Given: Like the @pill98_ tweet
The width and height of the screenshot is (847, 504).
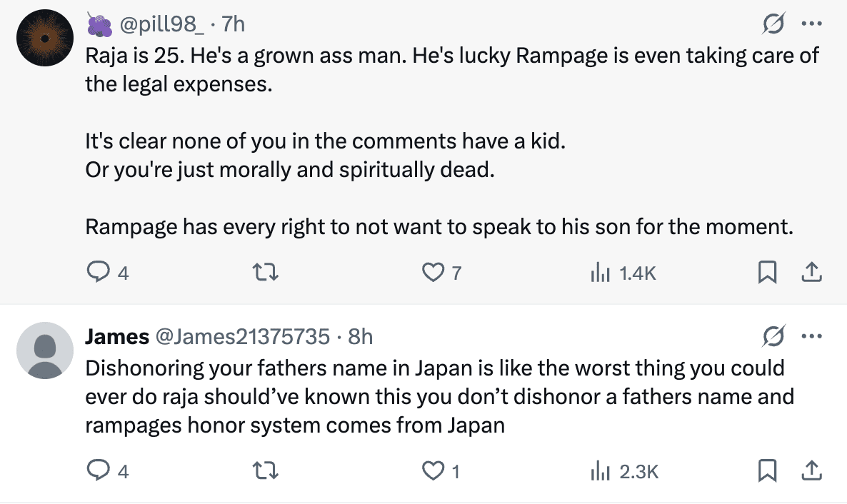Looking at the screenshot, I should click(x=433, y=272).
